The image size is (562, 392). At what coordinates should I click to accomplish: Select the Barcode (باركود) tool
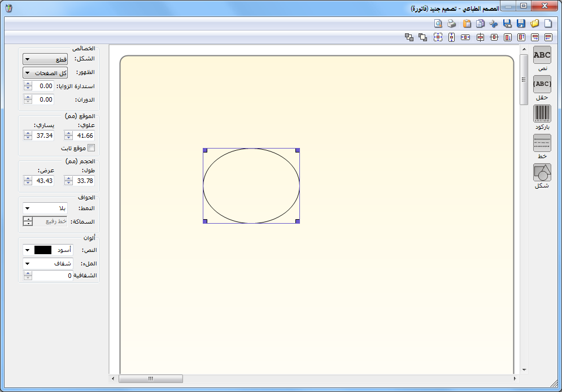tap(542, 114)
